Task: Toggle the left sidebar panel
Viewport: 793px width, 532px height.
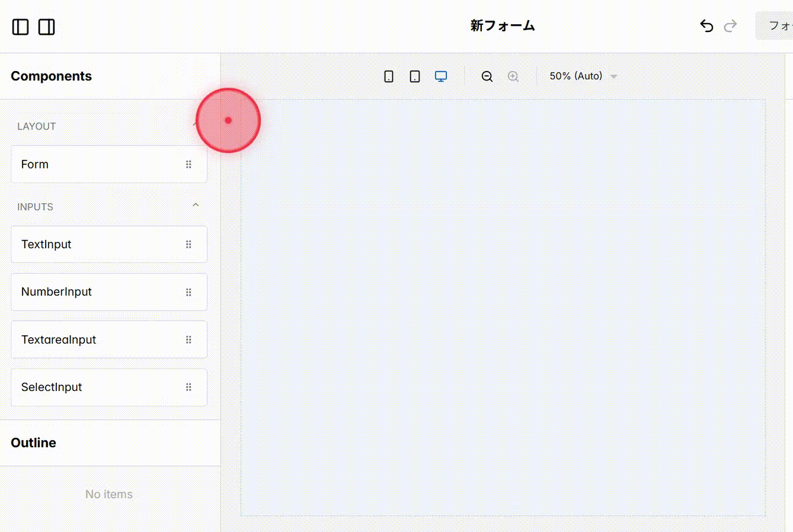Action: pos(20,26)
